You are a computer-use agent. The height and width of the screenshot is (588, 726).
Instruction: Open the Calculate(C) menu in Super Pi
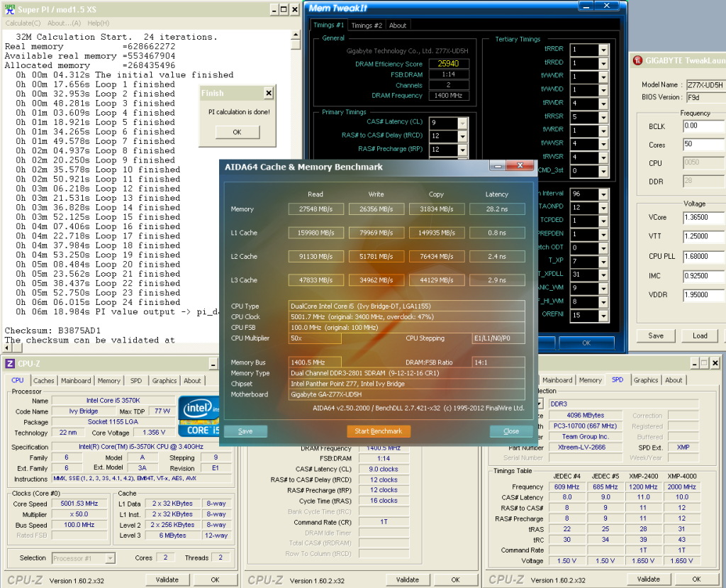[23, 23]
